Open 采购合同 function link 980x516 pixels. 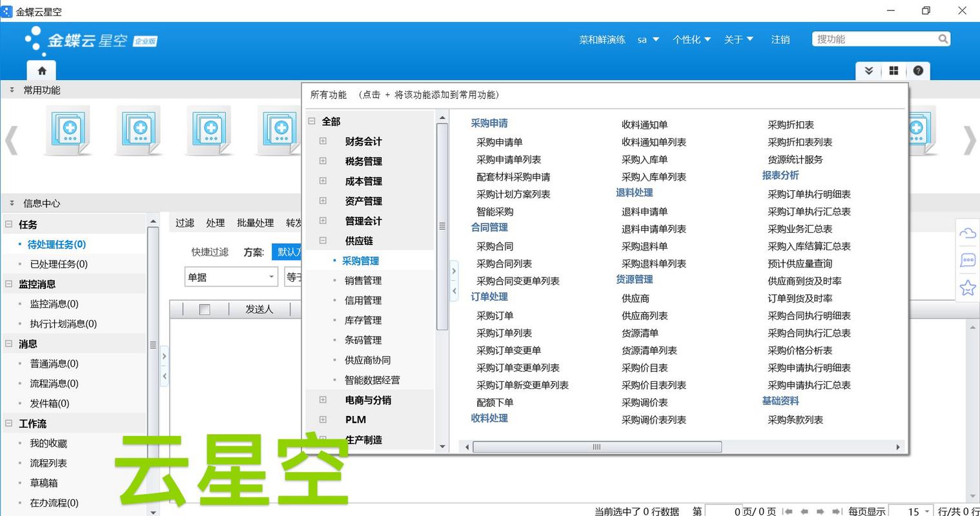495,246
